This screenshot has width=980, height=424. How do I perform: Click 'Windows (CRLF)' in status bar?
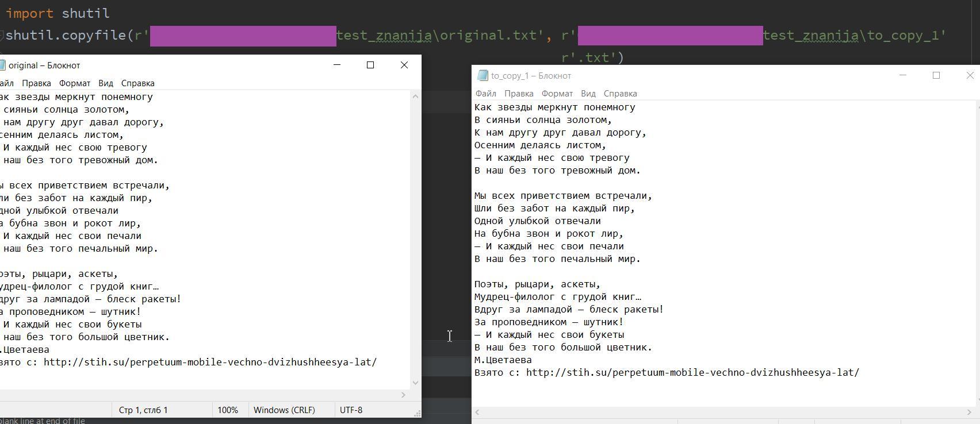[284, 410]
